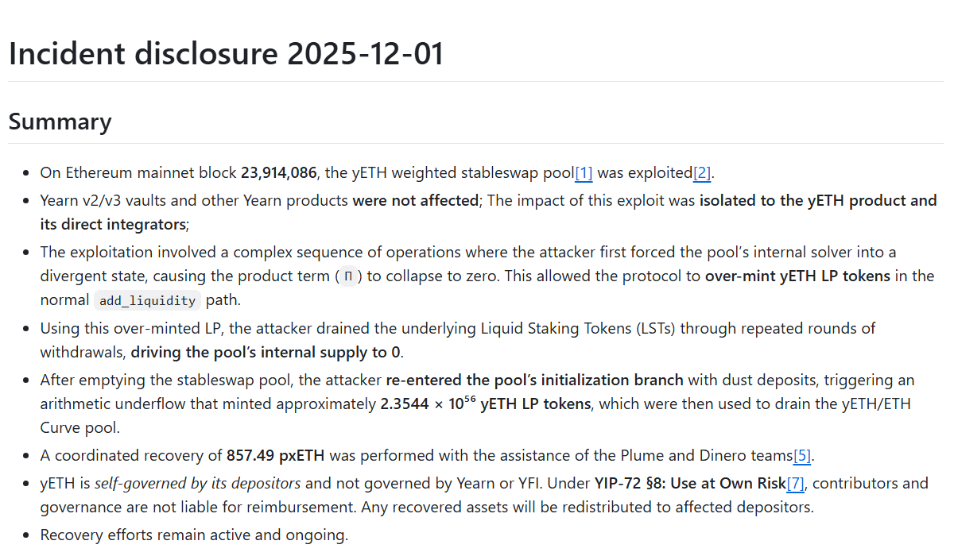Viewport: 954px width, 560px height.
Task: Open footnote link [2] after 'was exploited'
Action: click(702, 173)
